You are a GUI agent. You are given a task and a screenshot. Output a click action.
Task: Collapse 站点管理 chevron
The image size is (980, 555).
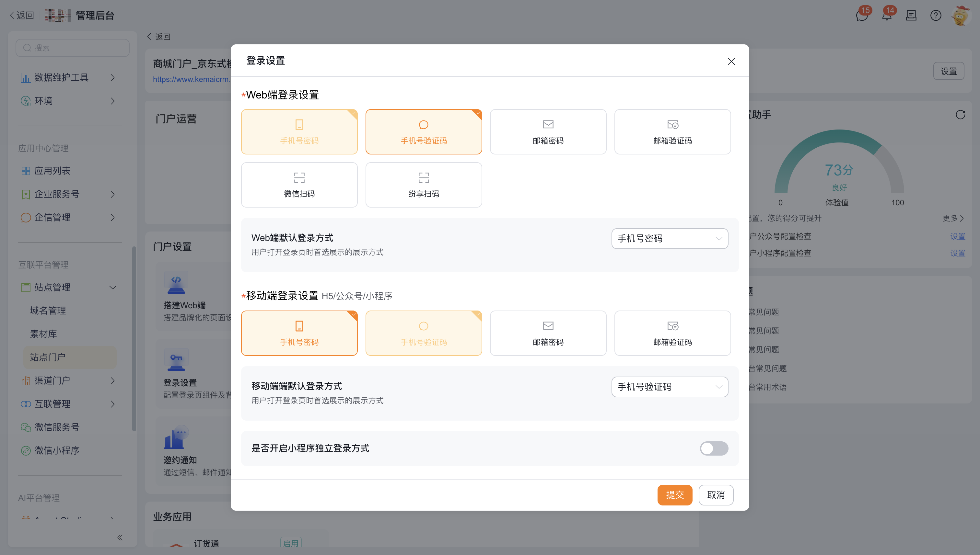(x=112, y=288)
